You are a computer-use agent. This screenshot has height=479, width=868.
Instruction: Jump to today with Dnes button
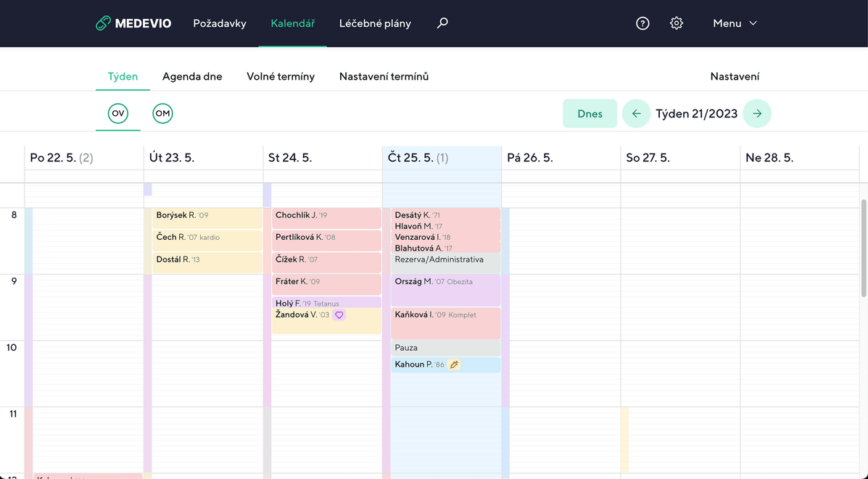point(590,114)
